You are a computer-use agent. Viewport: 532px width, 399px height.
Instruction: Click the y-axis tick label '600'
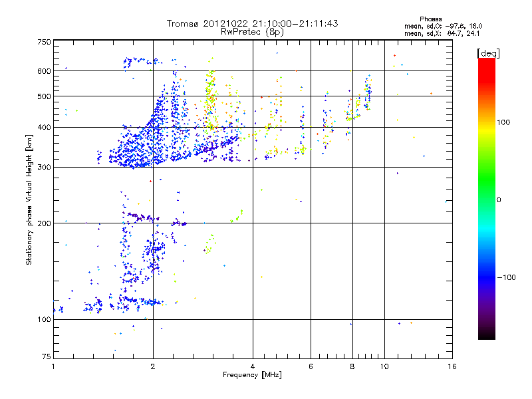44,71
